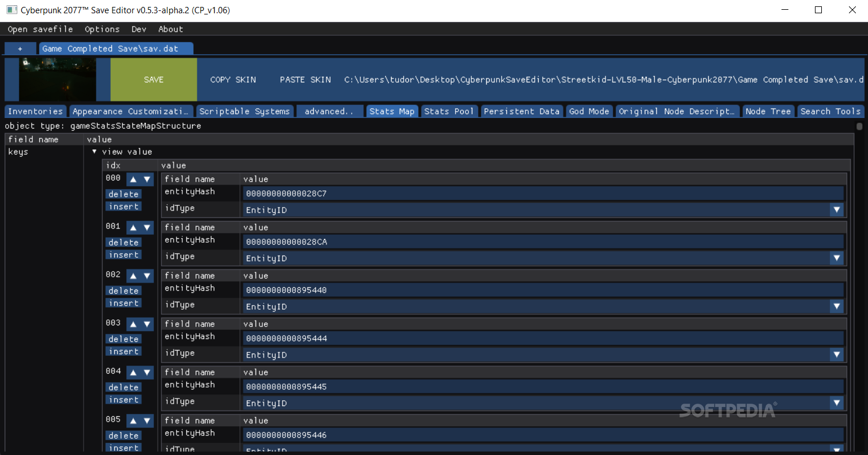The image size is (868, 455).
Task: Open the Scriptable Systems tab
Action: [x=245, y=111]
